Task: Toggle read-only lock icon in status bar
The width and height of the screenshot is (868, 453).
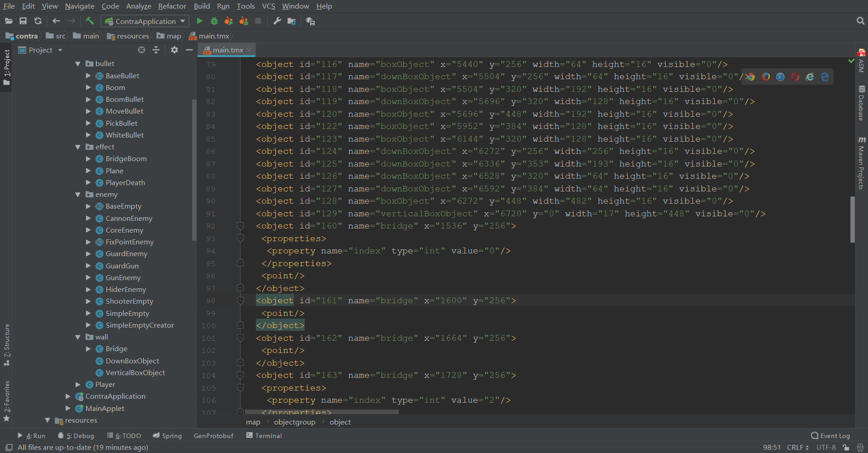Action: [846, 448]
